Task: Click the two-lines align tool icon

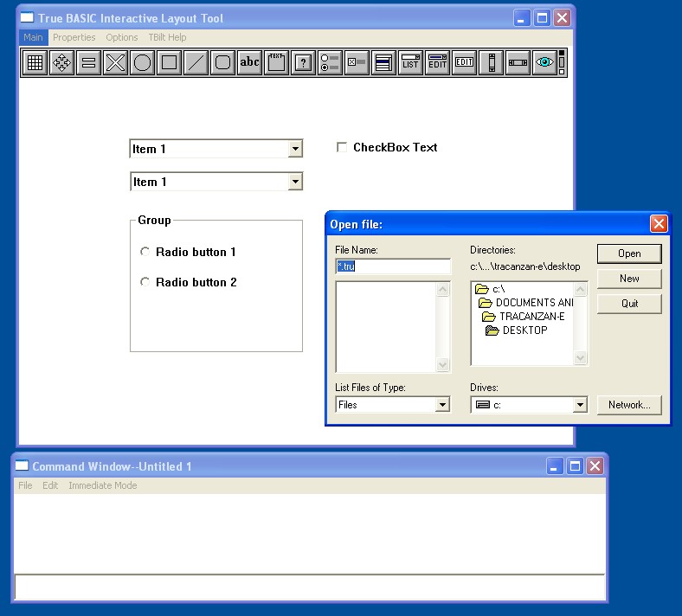Action: coord(89,63)
